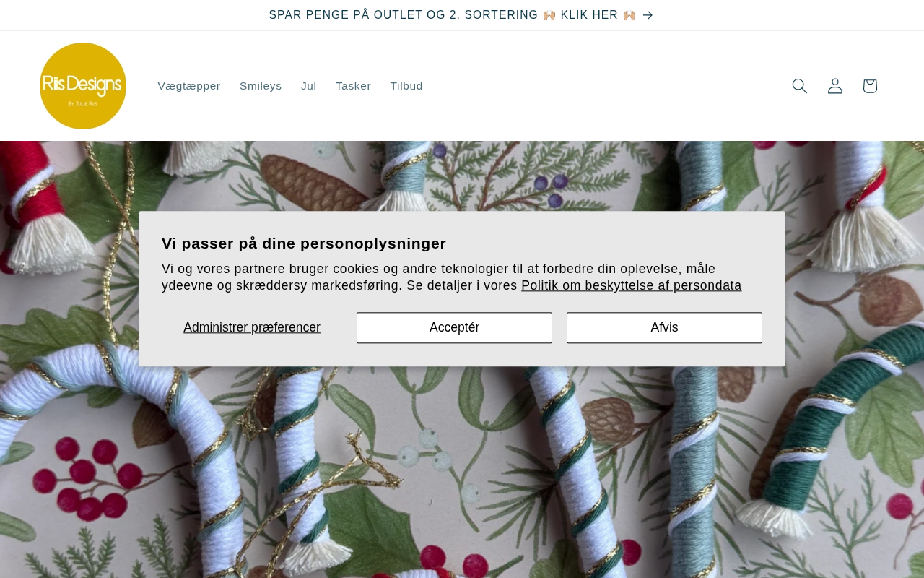Open the Tasker menu item

353,86
